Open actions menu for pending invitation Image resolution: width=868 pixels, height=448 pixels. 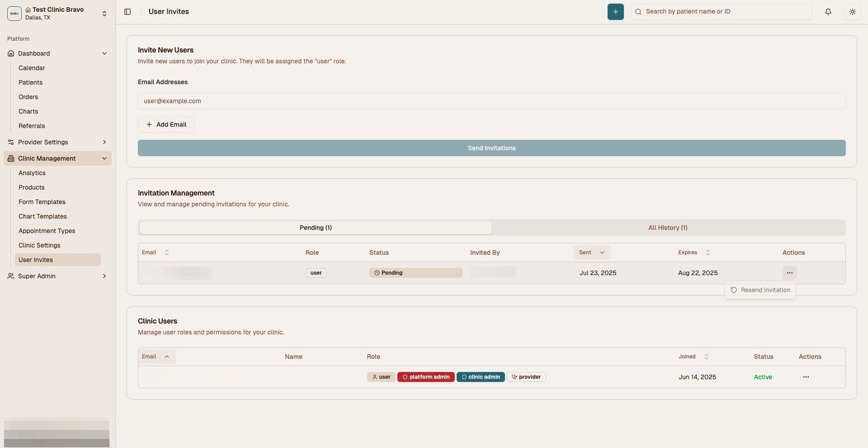[789, 273]
